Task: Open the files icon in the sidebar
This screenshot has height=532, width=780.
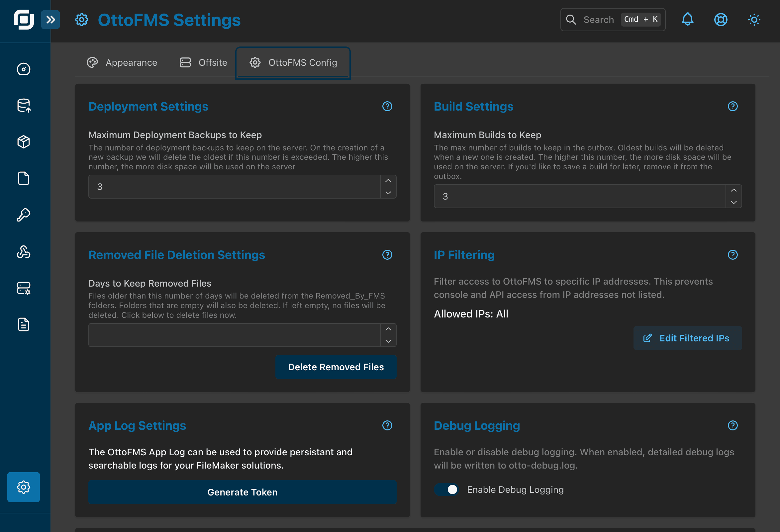Action: [x=23, y=178]
